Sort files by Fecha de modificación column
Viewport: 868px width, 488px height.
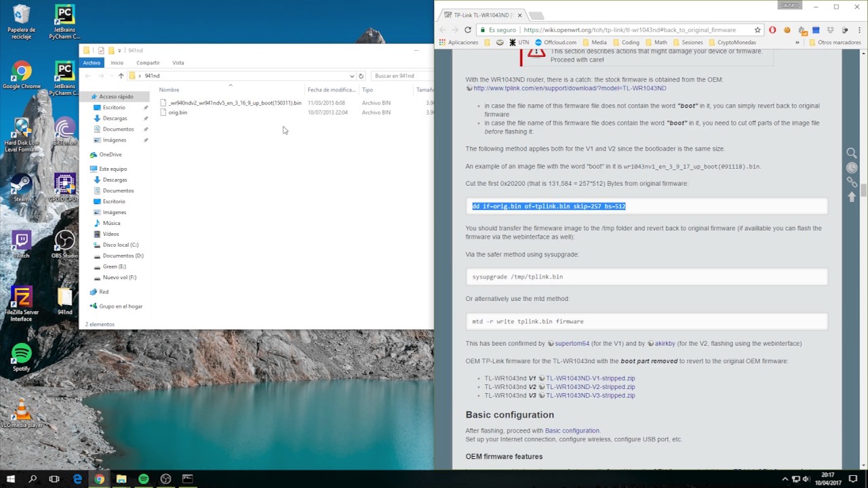tap(331, 89)
